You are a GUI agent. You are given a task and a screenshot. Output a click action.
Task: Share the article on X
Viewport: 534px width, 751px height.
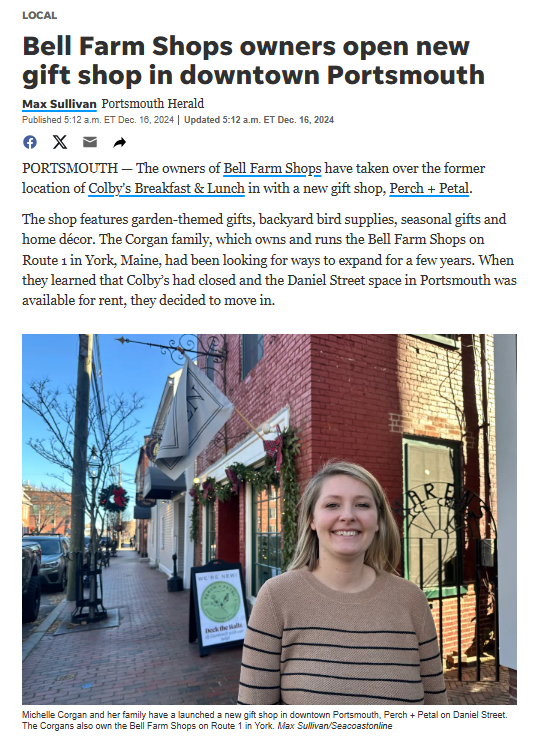tap(60, 142)
